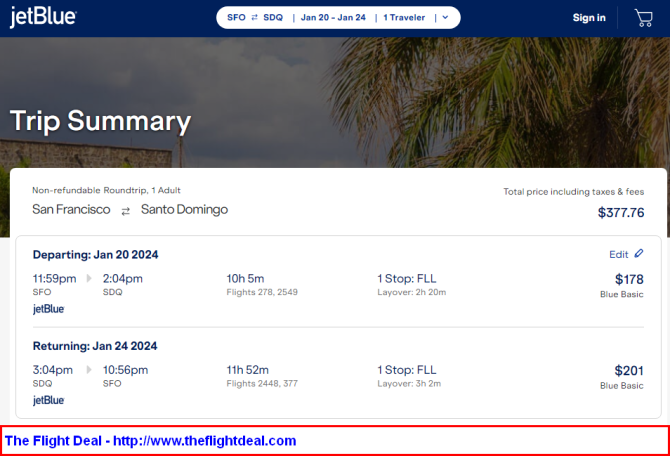This screenshot has width=670, height=456.
Task: Click Blue Basic under $178
Action: pos(622,294)
